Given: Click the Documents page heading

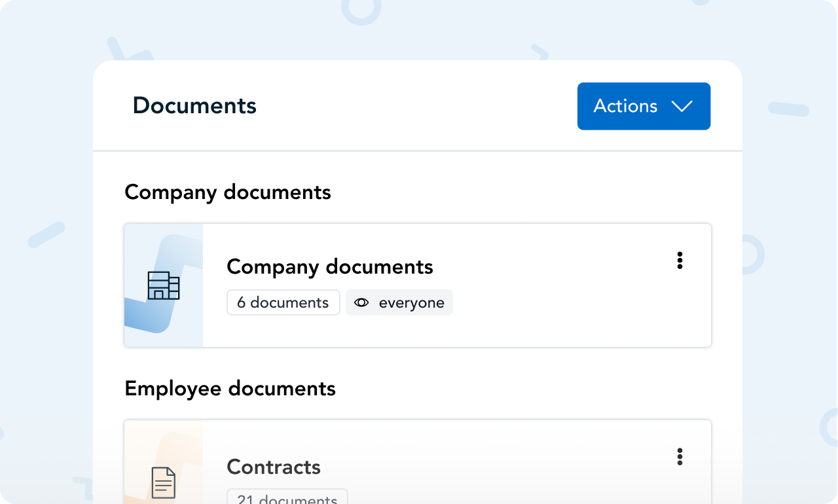Looking at the screenshot, I should [x=194, y=106].
